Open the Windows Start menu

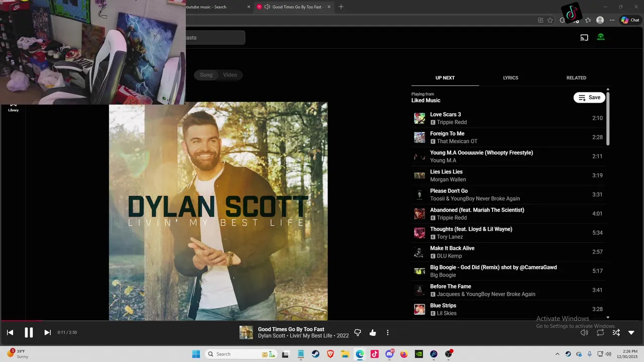click(196, 354)
